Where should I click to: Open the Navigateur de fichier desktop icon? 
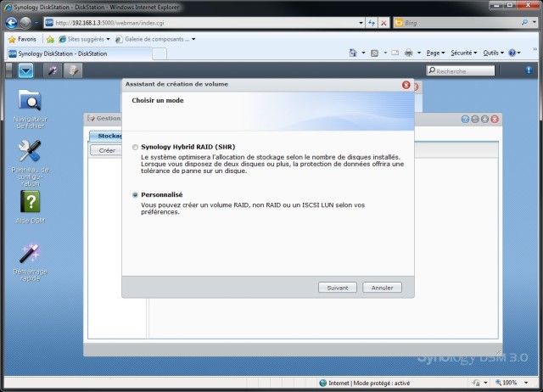[x=31, y=109]
